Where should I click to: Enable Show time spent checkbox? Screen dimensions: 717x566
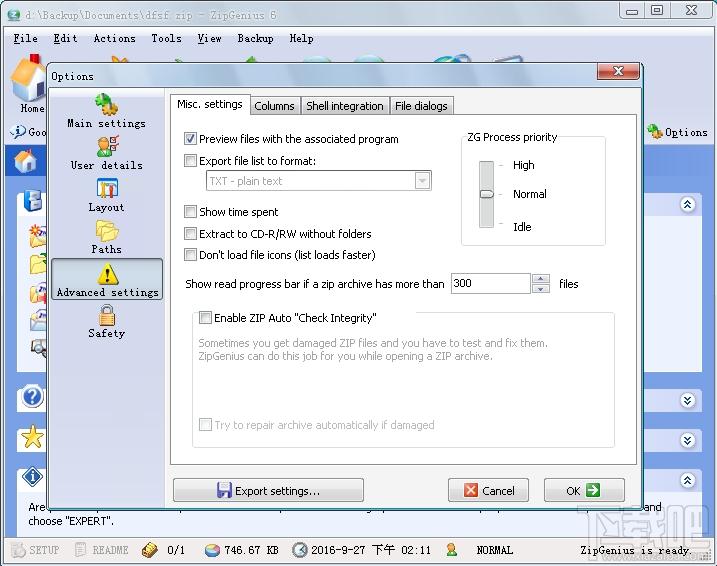pyautogui.click(x=190, y=212)
